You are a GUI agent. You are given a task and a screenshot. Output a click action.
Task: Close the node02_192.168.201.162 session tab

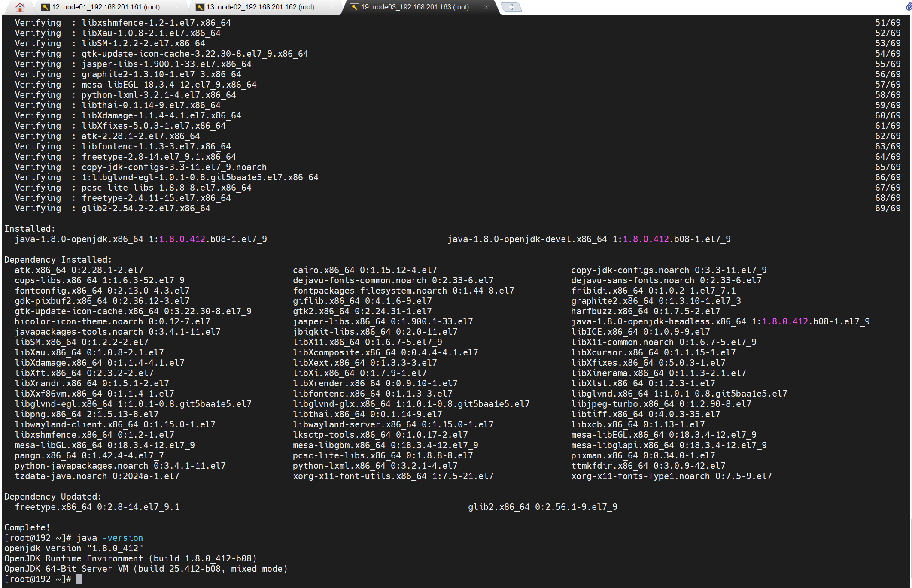[x=332, y=7]
